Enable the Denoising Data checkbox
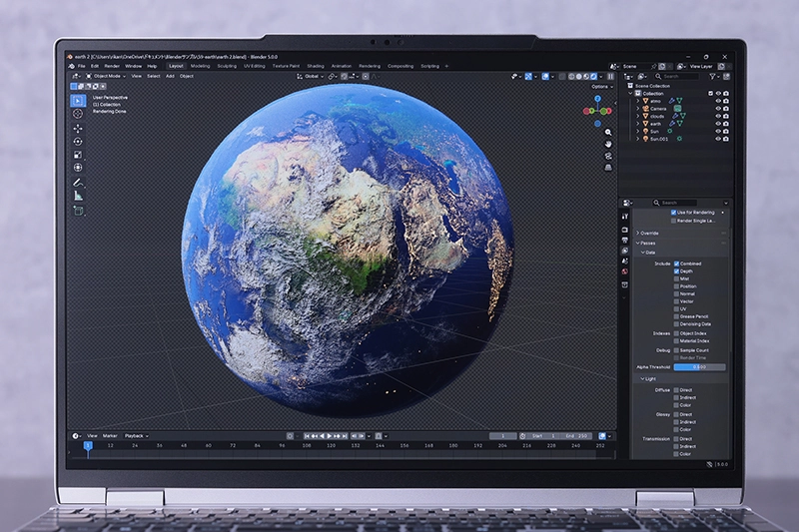Image resolution: width=799 pixels, height=532 pixels. pos(677,323)
